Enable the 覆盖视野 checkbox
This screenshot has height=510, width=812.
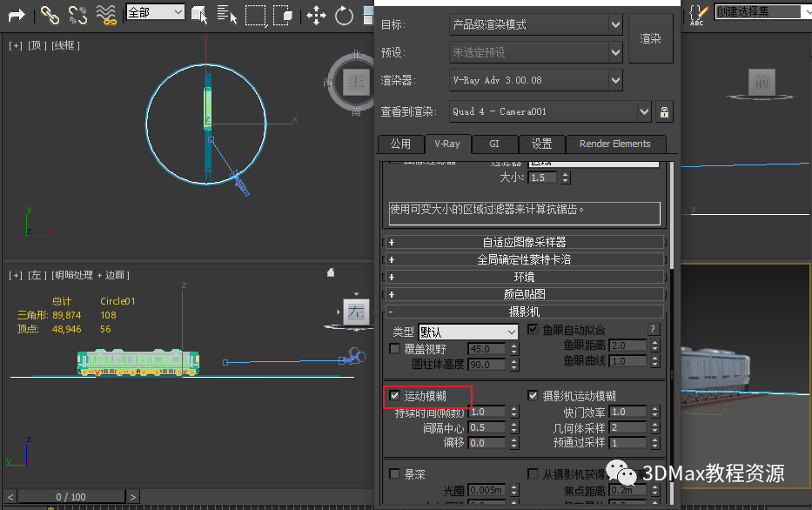coord(394,348)
